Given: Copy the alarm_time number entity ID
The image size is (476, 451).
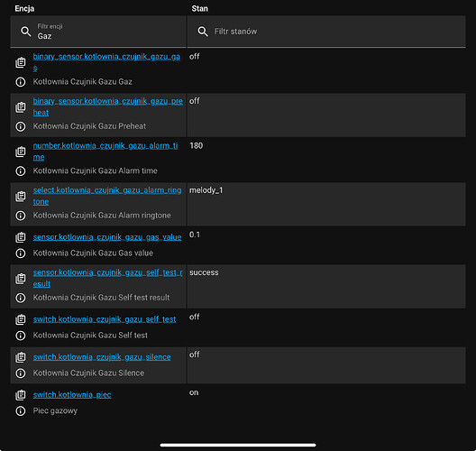Looking at the screenshot, I should 21,152.
